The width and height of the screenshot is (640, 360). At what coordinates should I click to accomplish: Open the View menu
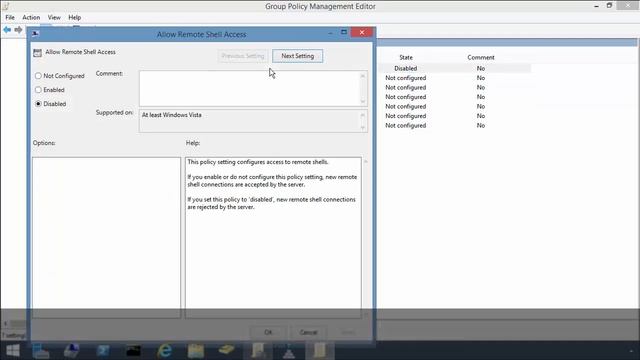point(54,18)
